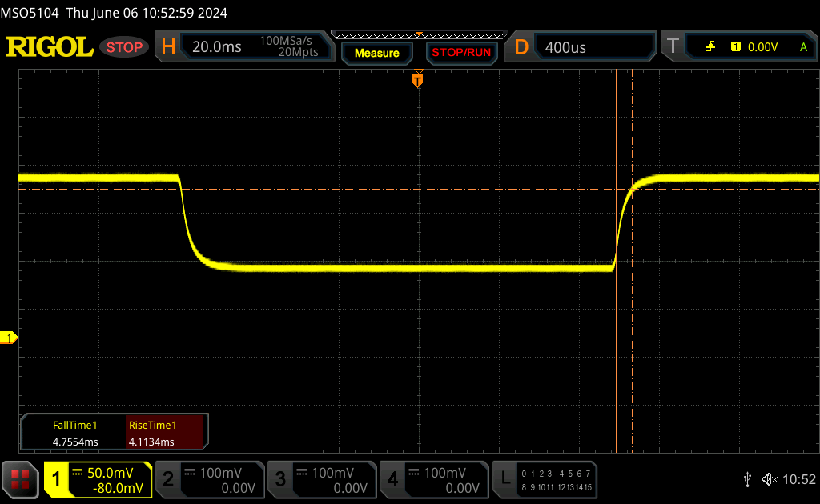This screenshot has width=820, height=504.
Task: Click the T trigger settings icon
Action: pyautogui.click(x=673, y=47)
